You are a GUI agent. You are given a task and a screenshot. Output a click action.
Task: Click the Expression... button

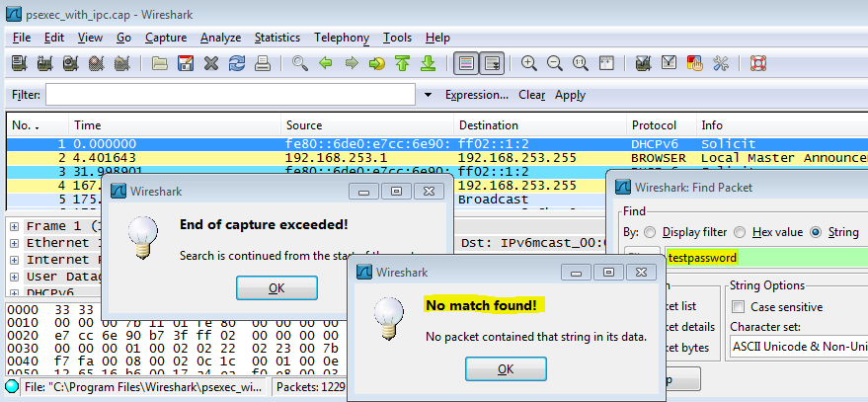click(477, 95)
